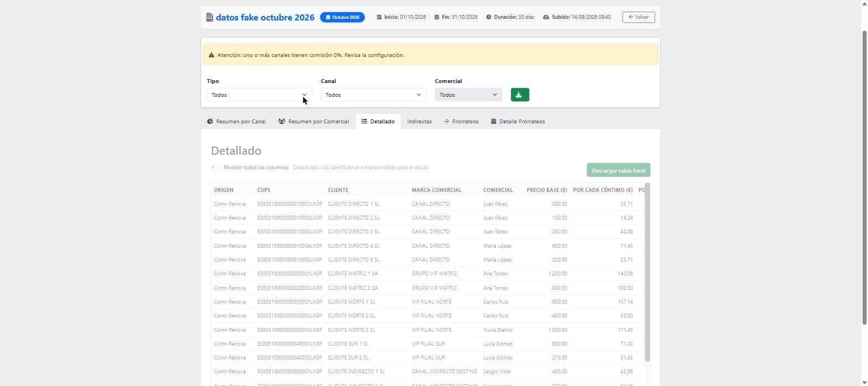Select the Detallado tab
The height and width of the screenshot is (386, 868).
click(x=378, y=122)
